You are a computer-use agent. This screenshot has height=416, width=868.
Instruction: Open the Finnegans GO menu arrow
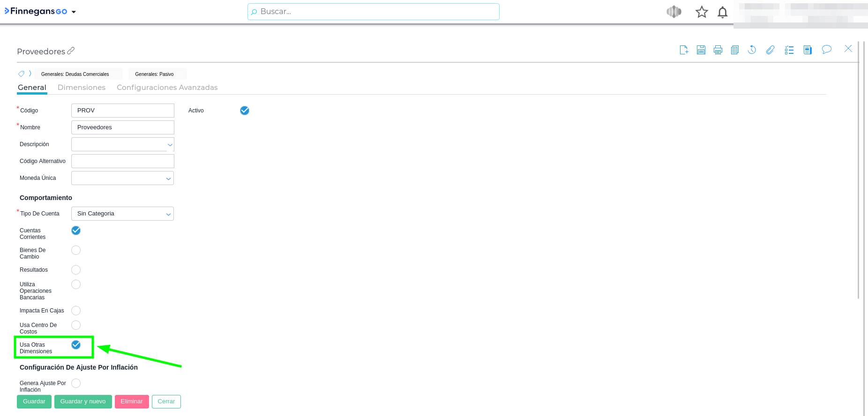(74, 12)
